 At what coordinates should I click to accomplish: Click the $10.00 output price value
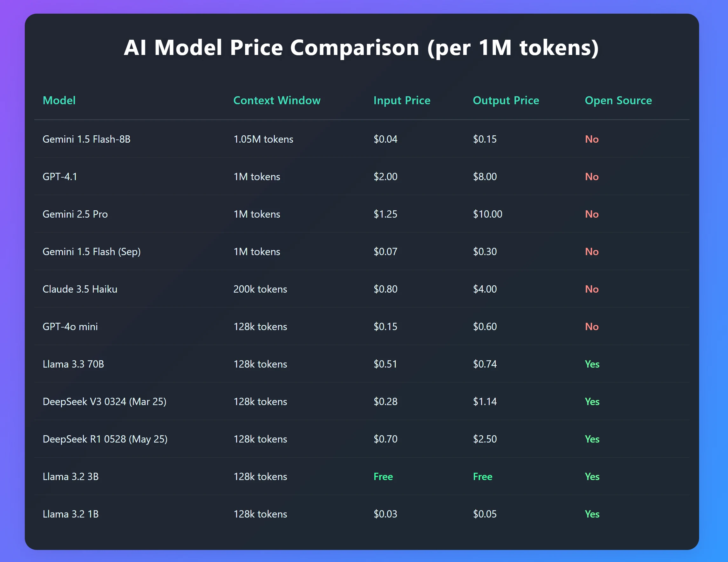(487, 214)
